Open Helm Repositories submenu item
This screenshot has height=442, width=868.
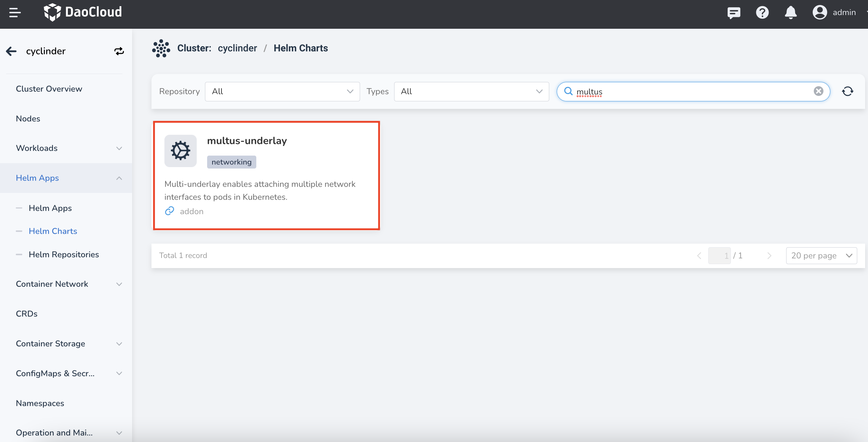click(x=64, y=254)
